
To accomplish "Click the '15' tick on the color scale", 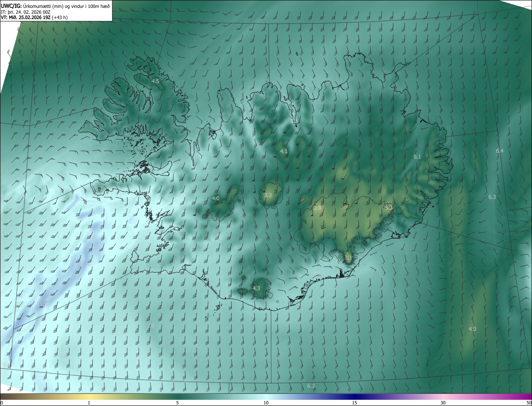I will click(355, 403).
